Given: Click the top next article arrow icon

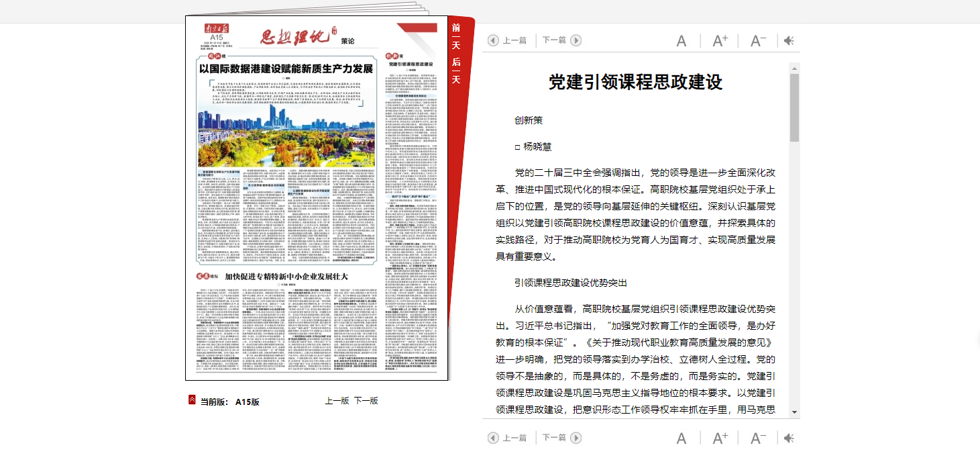Looking at the screenshot, I should pyautogui.click(x=576, y=40).
